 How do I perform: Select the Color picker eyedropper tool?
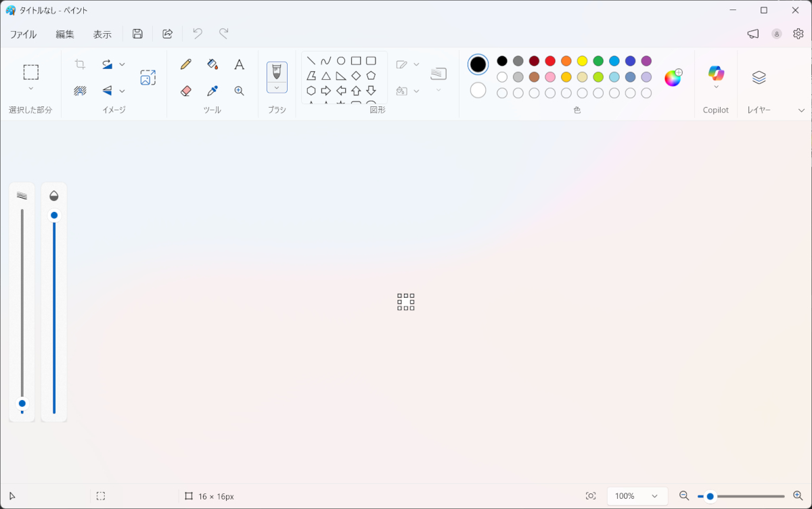pyautogui.click(x=212, y=91)
